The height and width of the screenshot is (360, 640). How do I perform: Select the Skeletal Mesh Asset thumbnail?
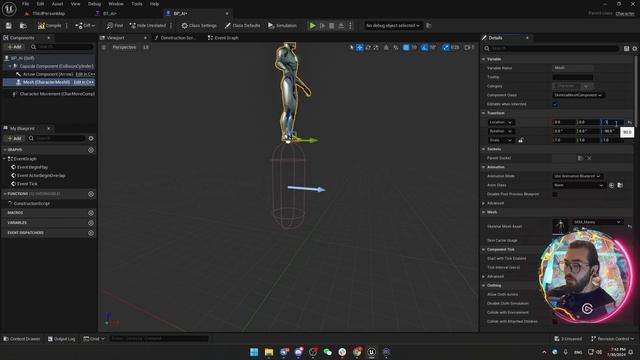560,226
